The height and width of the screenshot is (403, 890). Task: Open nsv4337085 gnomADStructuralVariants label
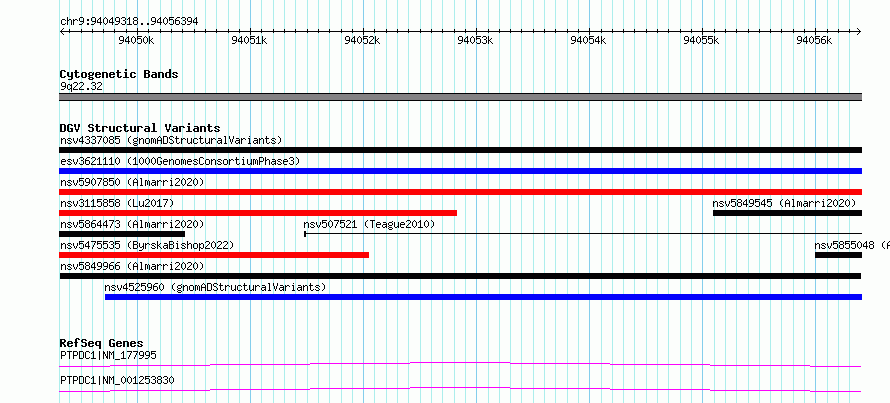pyautogui.click(x=171, y=140)
